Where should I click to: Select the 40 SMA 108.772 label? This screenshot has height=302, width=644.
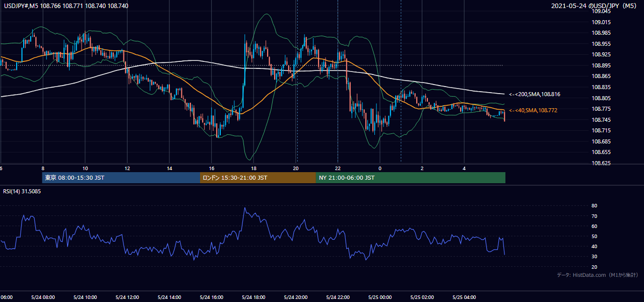click(533, 110)
